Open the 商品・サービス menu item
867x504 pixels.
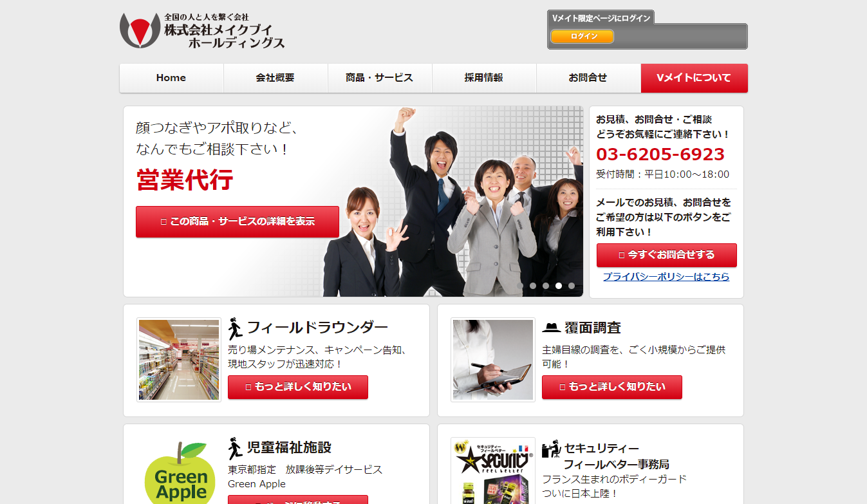coord(380,78)
